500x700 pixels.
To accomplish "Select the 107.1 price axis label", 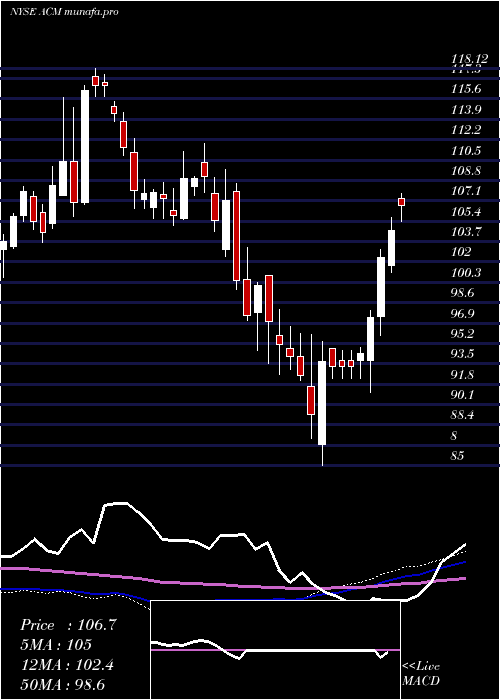I will 466,191.
